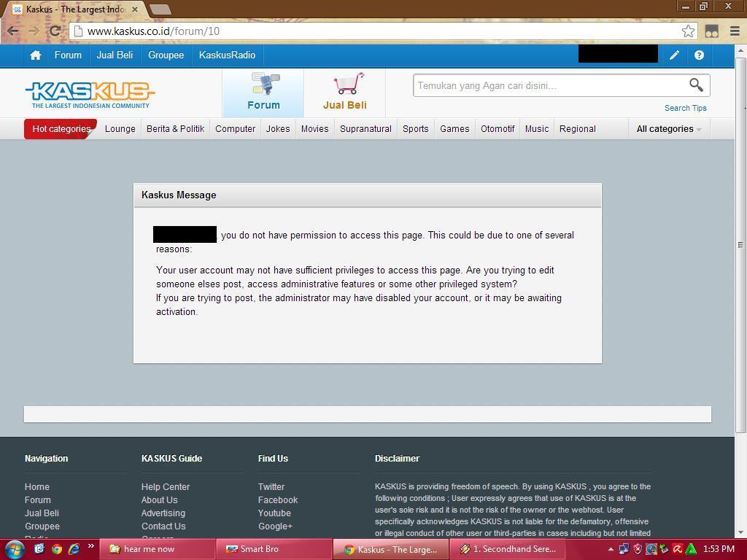
Task: Click the page vertical scrollbar
Action: pyautogui.click(x=740, y=245)
